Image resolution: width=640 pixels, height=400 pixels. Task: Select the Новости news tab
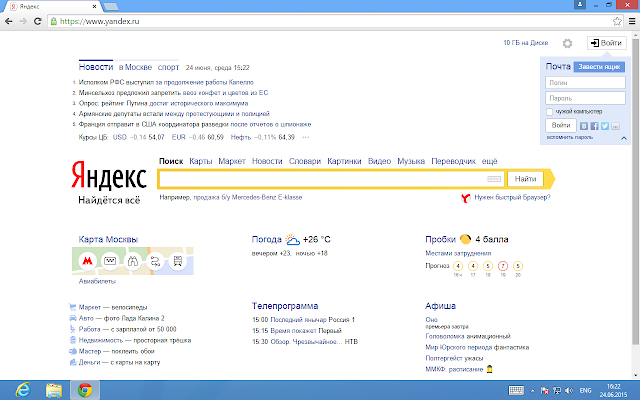[x=96, y=67]
